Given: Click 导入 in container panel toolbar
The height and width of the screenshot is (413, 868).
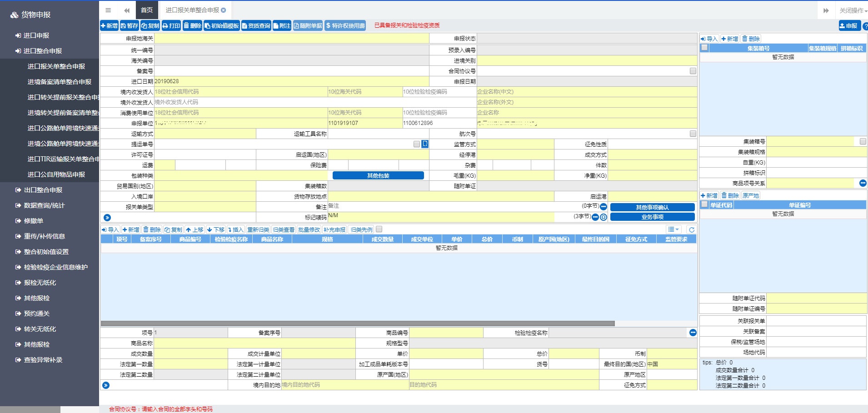Looking at the screenshot, I should pyautogui.click(x=709, y=39).
